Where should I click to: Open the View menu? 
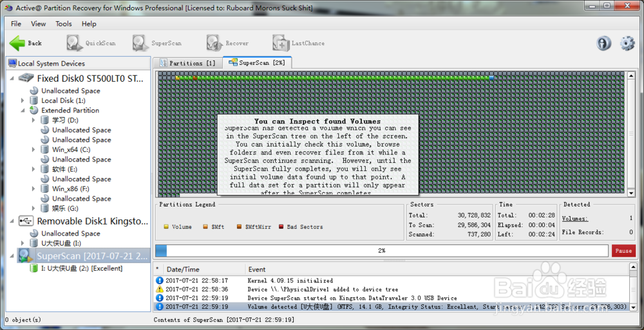[x=38, y=24]
